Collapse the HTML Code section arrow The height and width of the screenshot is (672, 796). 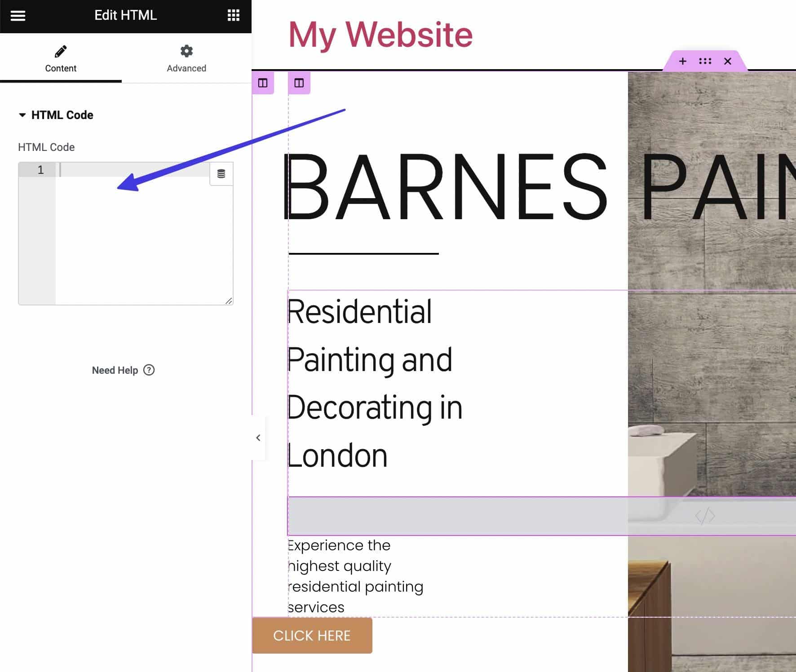tap(22, 115)
